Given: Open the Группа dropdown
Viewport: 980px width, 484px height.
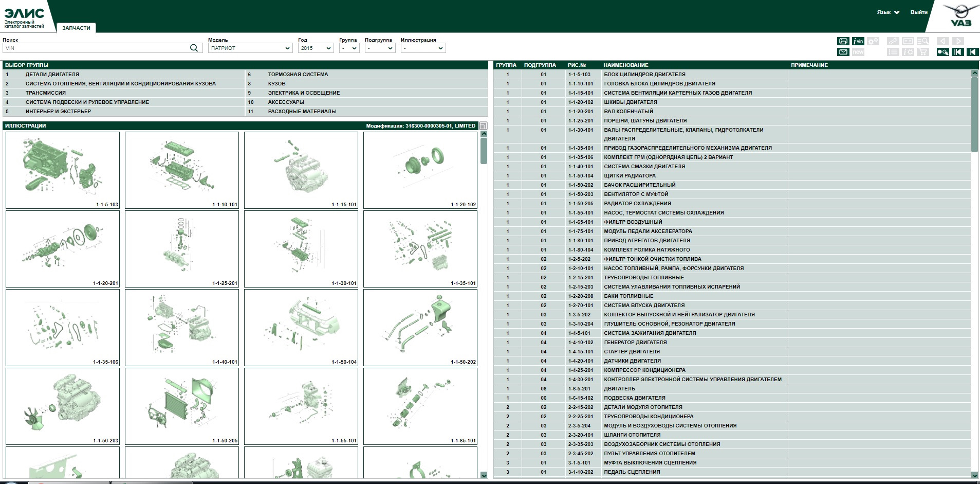Looking at the screenshot, I should coord(349,48).
